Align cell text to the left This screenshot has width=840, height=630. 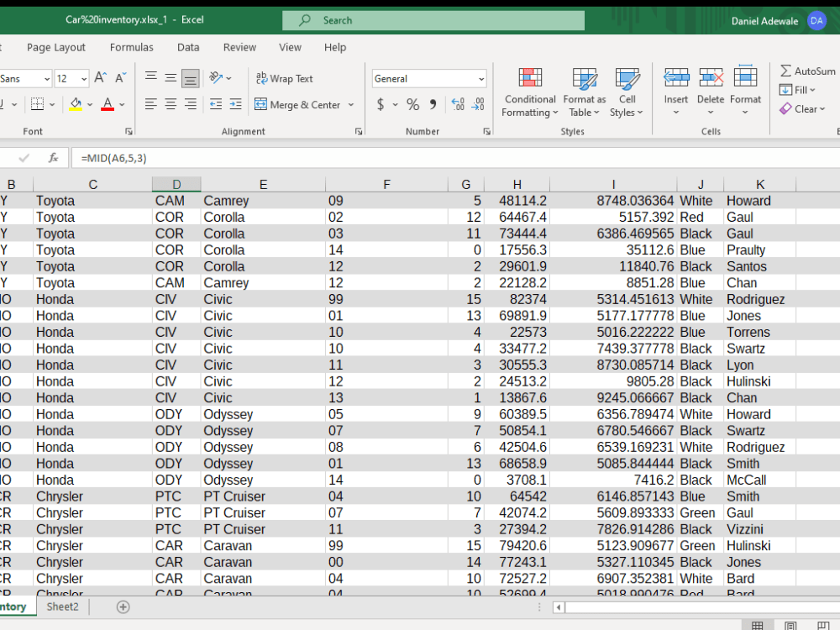[x=151, y=104]
